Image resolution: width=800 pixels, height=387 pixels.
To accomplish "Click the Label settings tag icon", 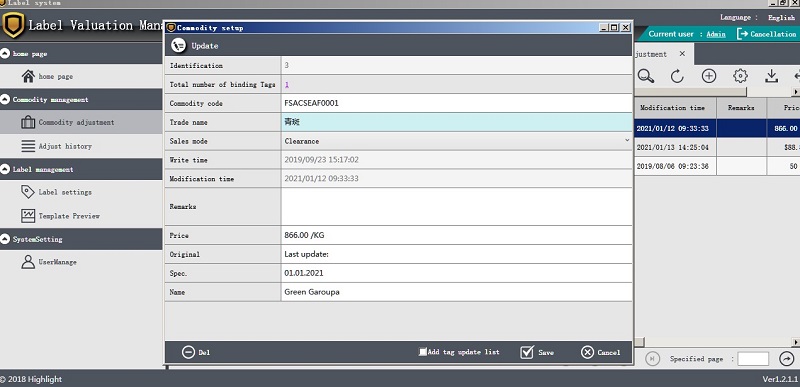I will point(28,192).
